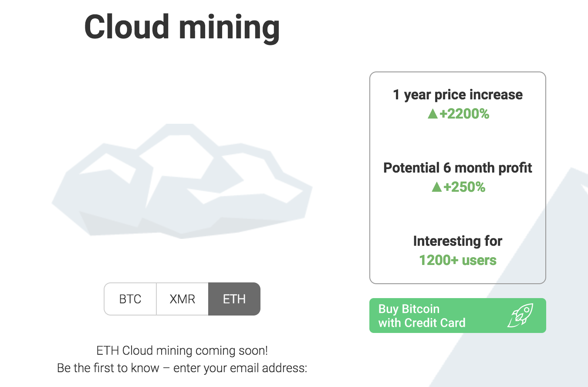Screen dimensions: 588x387
Task: Switch to the BTC mining tab
Action: [130, 299]
